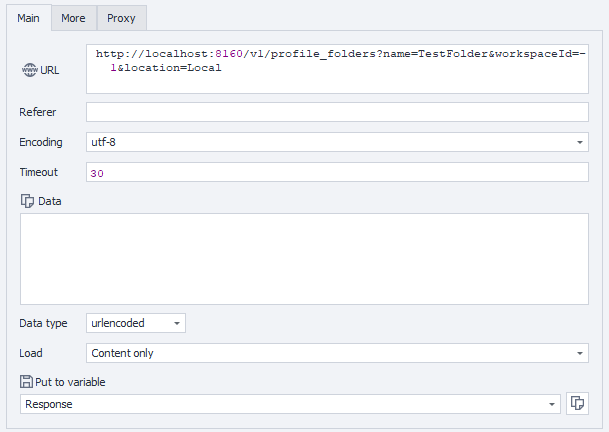Click the Data type label
The width and height of the screenshot is (609, 432).
pos(43,323)
